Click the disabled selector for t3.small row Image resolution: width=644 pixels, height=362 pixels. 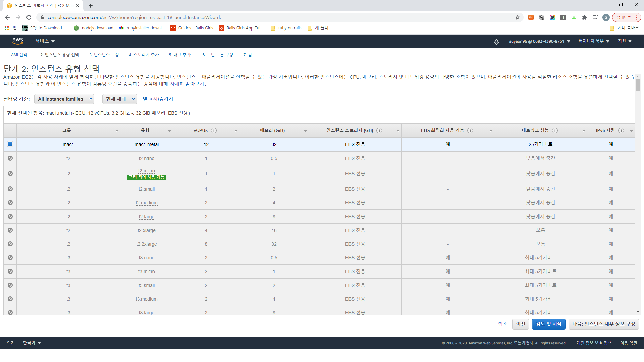pyautogui.click(x=10, y=285)
